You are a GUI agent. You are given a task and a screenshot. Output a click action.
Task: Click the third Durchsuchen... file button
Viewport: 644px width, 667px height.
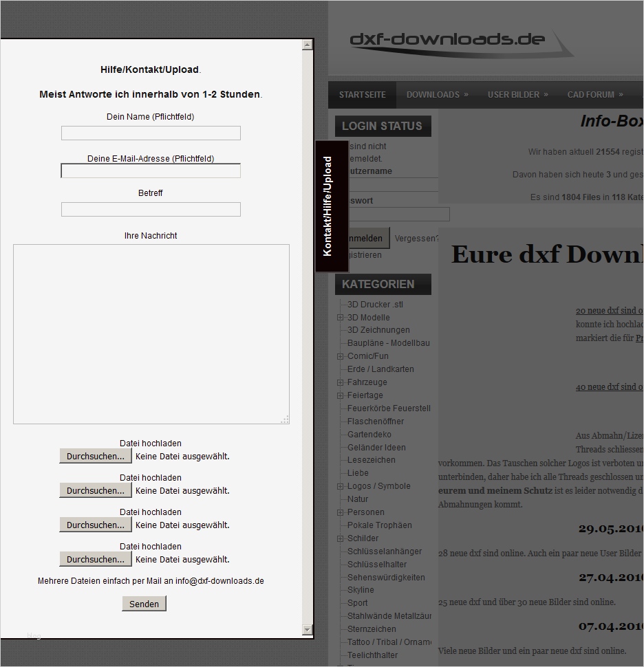click(x=96, y=525)
